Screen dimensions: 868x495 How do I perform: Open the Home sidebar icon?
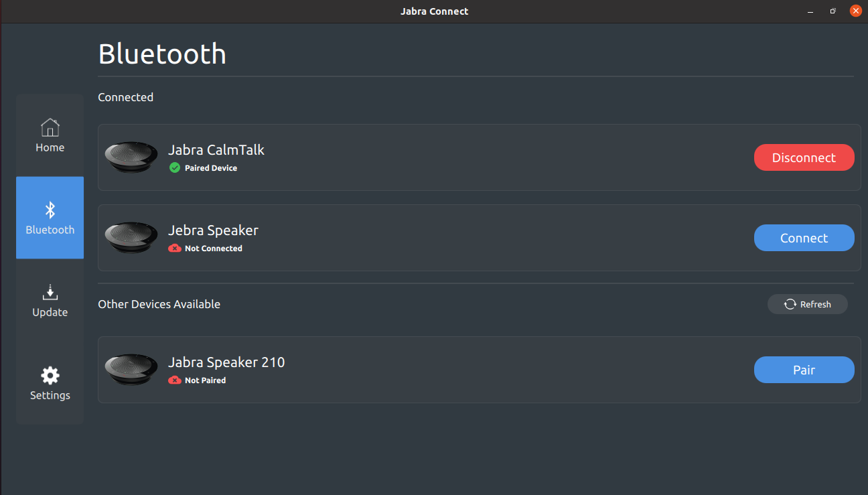(50, 127)
